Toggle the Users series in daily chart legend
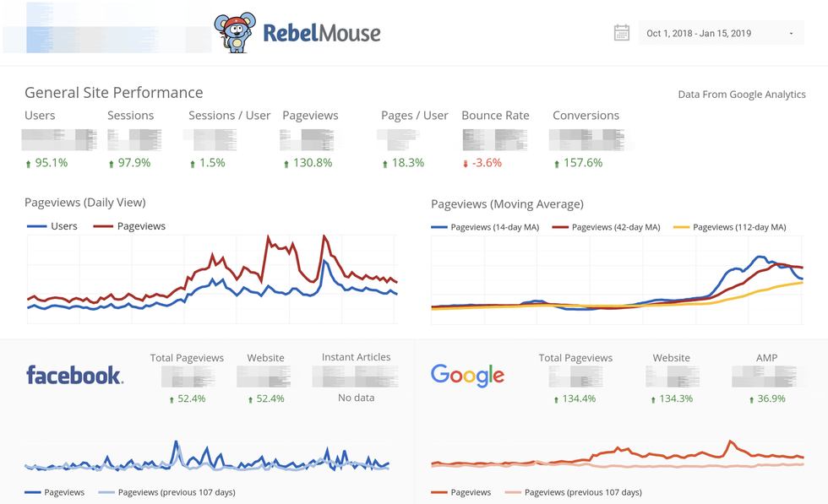The width and height of the screenshot is (828, 504). point(52,226)
